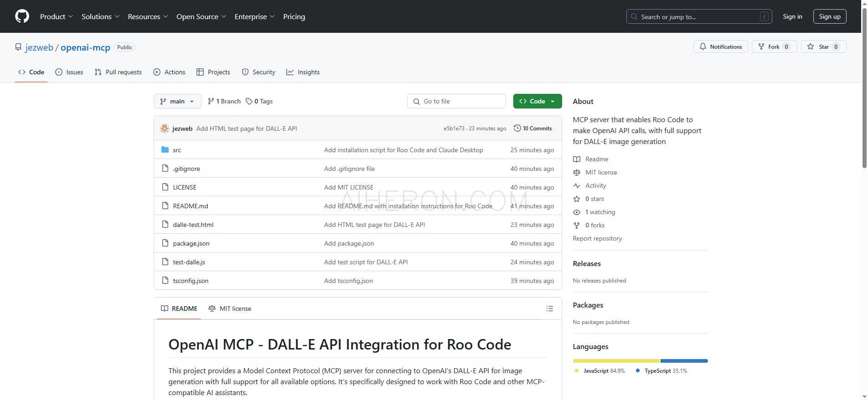Switch to the Actions tab

pyautogui.click(x=169, y=72)
